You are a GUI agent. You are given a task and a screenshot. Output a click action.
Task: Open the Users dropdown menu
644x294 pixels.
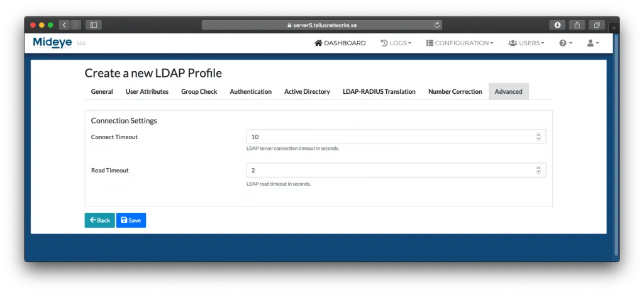(x=526, y=43)
